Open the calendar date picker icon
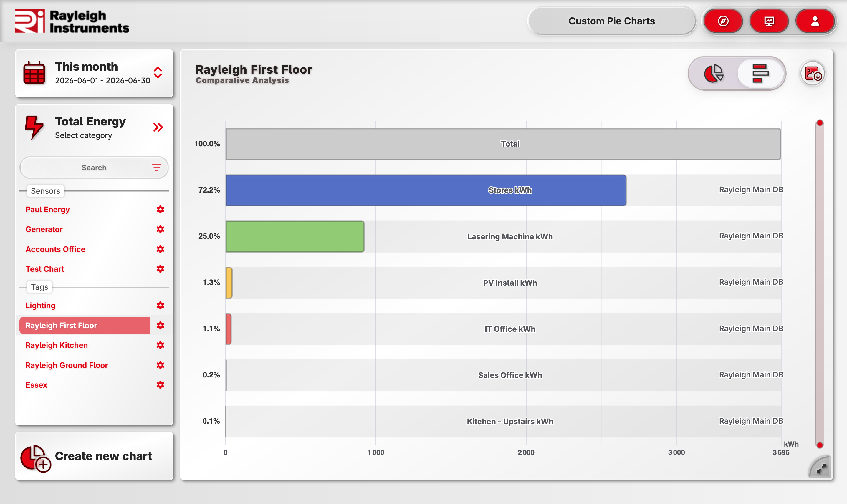847x504 pixels. point(34,73)
